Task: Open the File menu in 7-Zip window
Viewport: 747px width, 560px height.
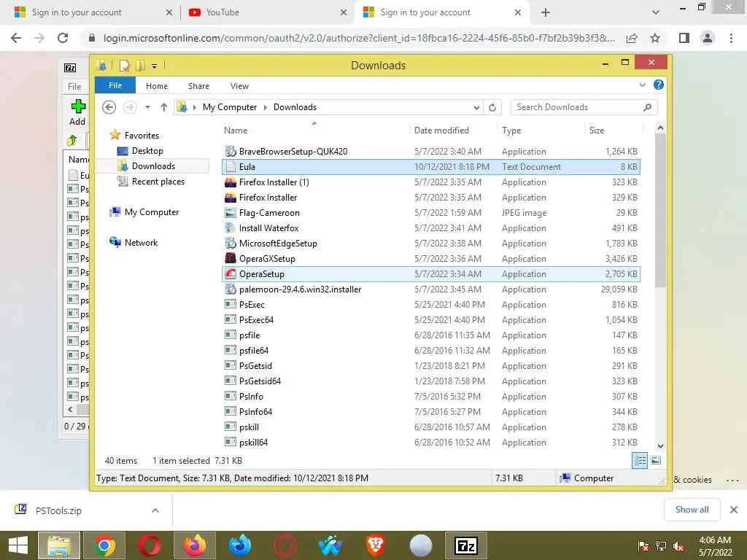Action: coord(74,87)
